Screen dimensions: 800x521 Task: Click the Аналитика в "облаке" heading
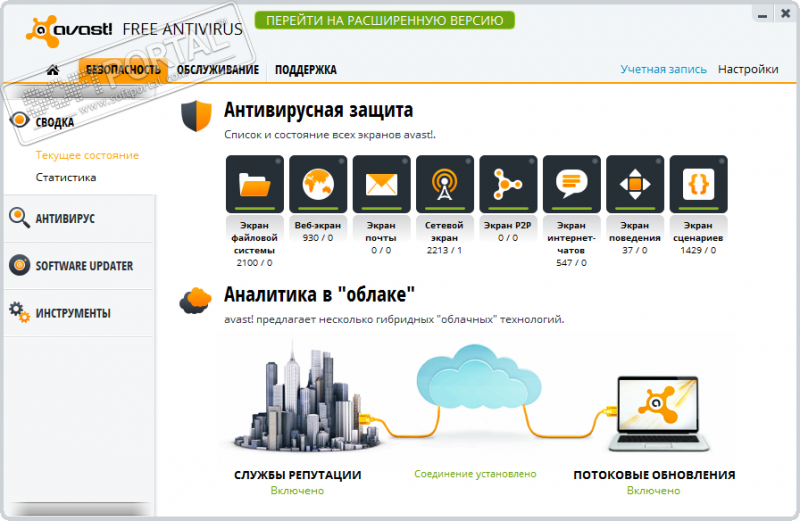(319, 294)
